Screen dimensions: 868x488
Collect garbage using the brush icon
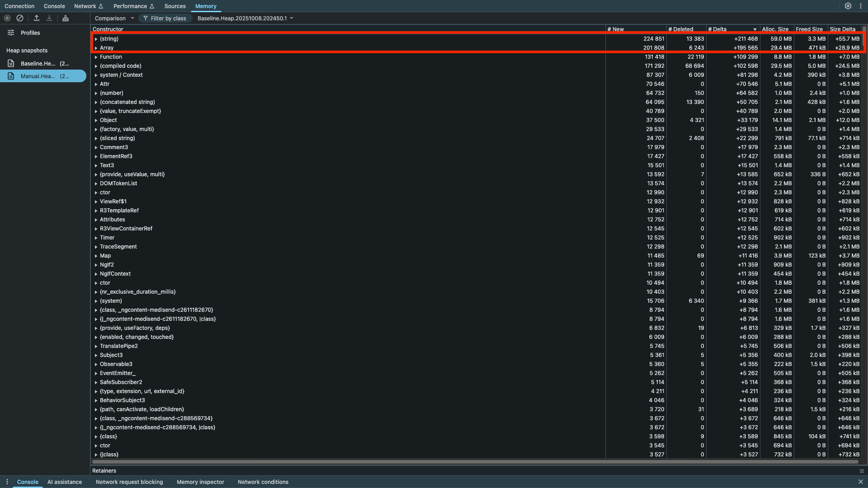click(x=65, y=18)
